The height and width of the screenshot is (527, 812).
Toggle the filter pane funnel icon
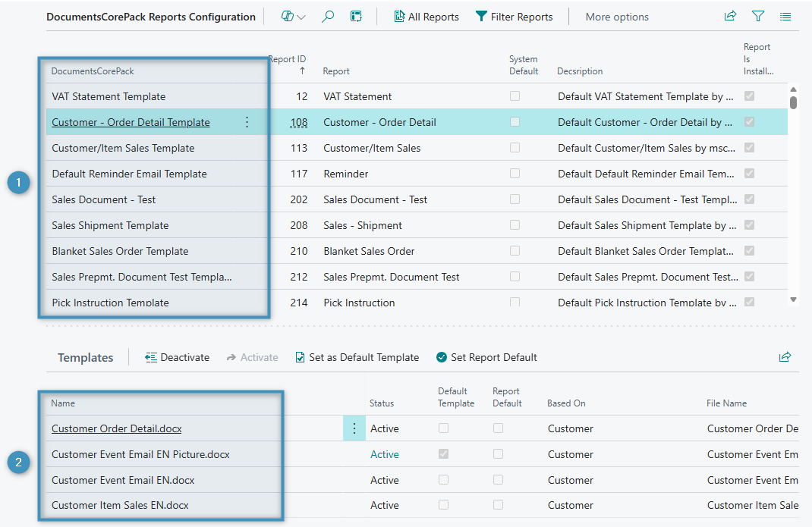click(x=758, y=16)
